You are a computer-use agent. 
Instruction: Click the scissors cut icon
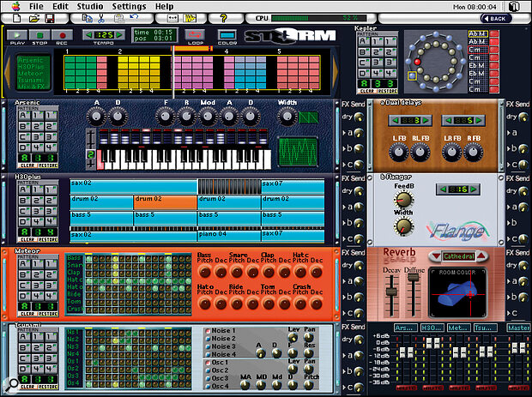click(100, 19)
